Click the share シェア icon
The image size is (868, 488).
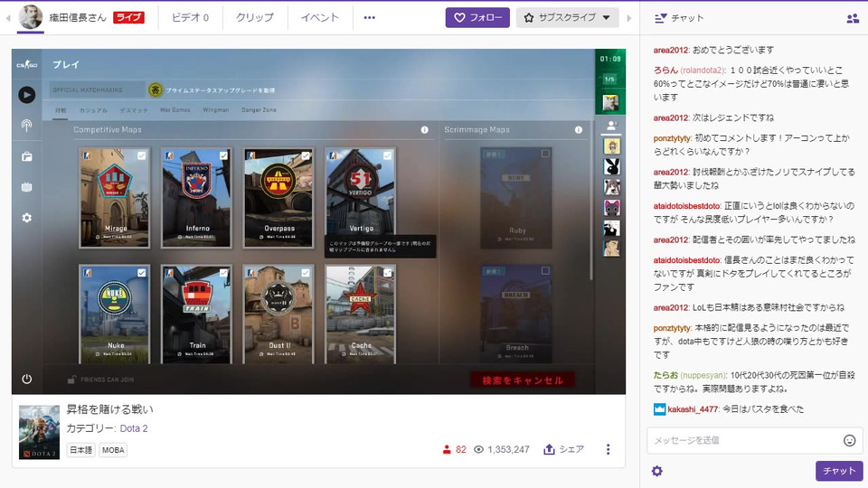pos(549,449)
